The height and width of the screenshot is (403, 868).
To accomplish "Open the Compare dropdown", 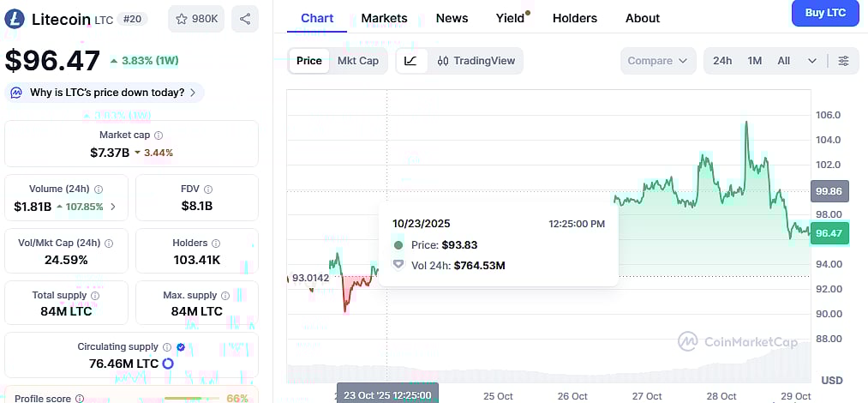I will click(657, 61).
